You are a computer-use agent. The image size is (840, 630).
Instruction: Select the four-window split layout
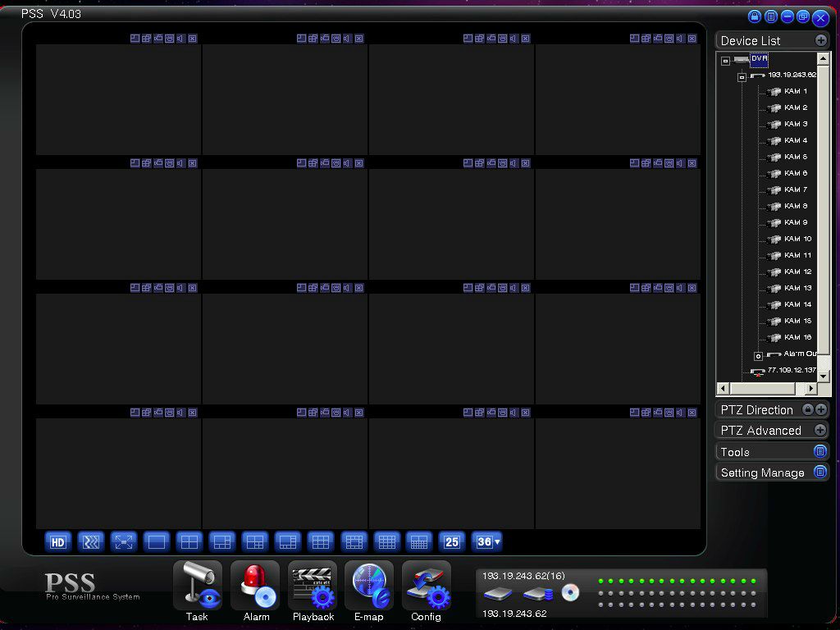189,541
